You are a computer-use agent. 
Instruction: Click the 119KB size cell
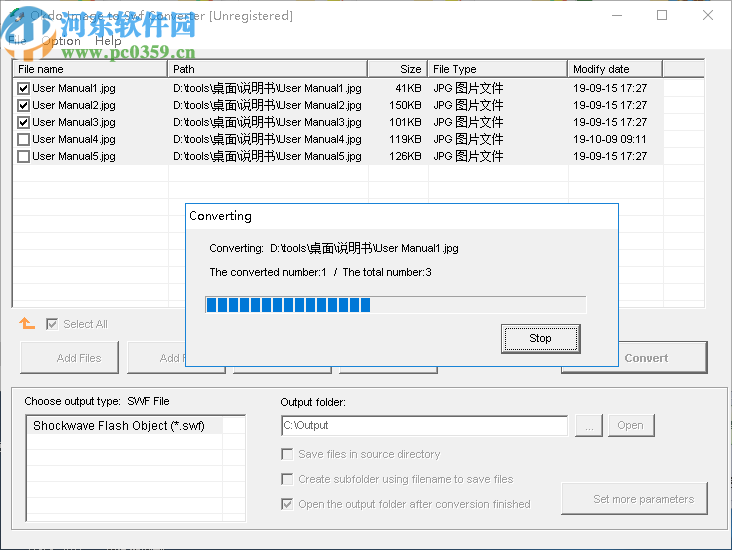tap(405, 139)
